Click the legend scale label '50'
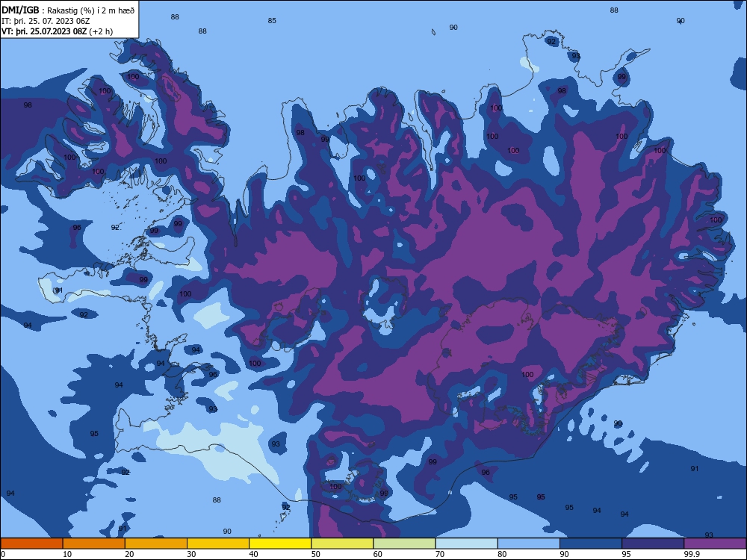The height and width of the screenshot is (560, 747). pyautogui.click(x=315, y=554)
